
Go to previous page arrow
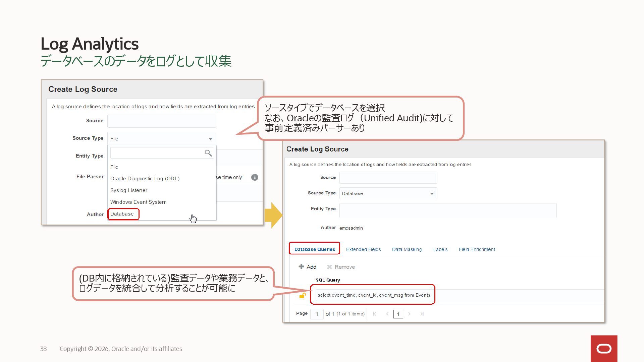pyautogui.click(x=387, y=314)
